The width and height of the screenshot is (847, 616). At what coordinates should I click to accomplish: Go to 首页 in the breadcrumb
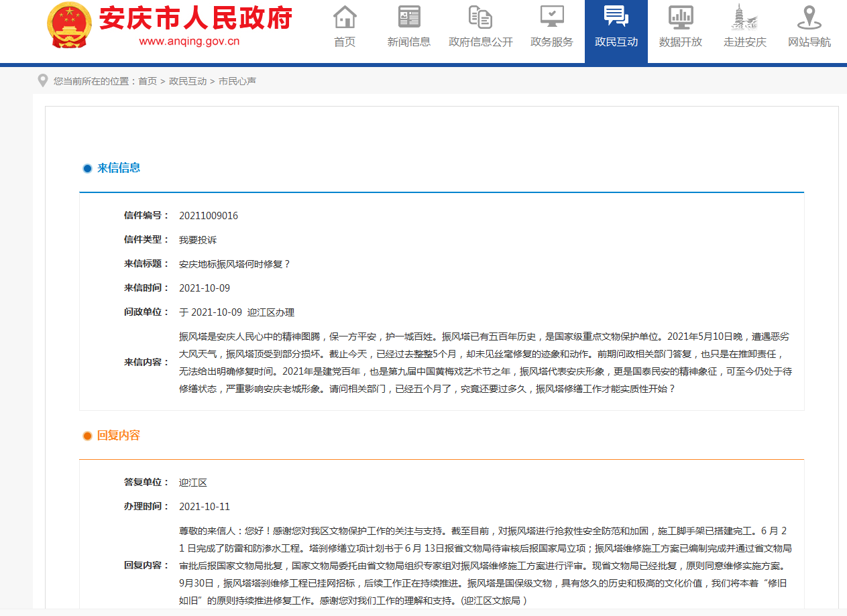click(148, 81)
